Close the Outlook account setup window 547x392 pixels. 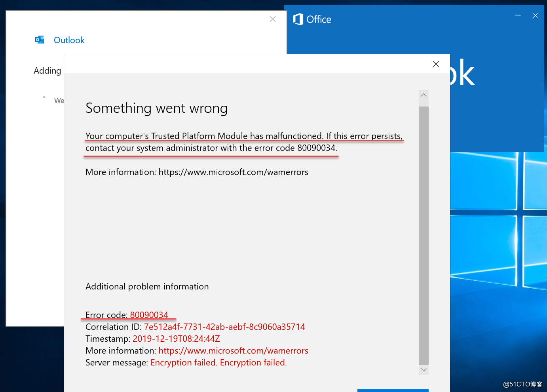(272, 19)
